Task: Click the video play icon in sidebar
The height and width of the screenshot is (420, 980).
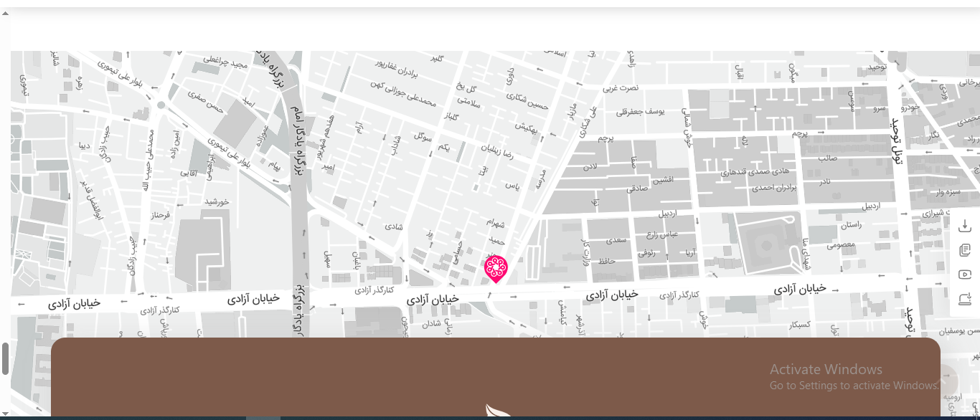Action: pos(965,275)
